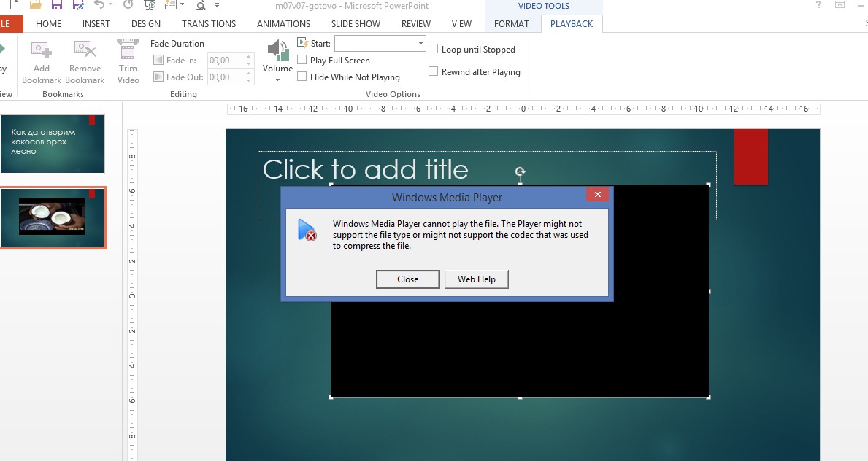Expand the slide layout dropdown arrow

tap(182, 5)
